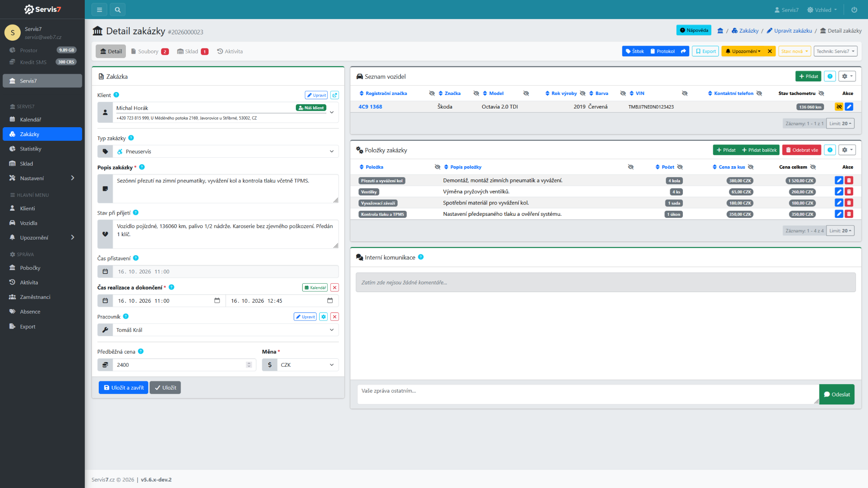Toggle the sidebar with hamburger icon

click(99, 10)
